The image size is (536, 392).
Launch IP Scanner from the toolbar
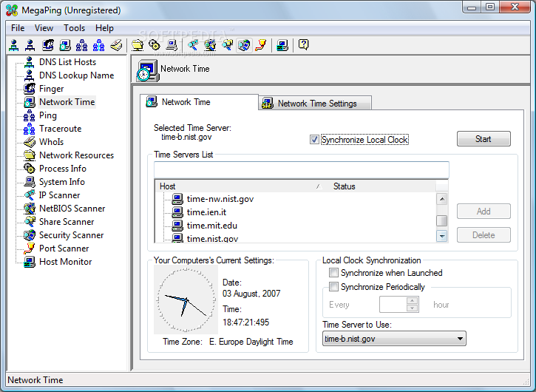coord(193,45)
